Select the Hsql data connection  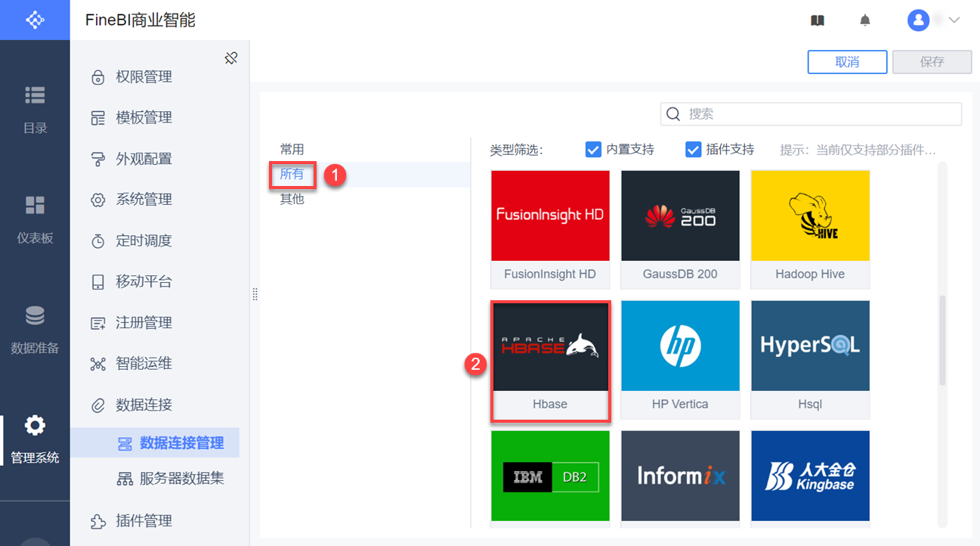[810, 360]
